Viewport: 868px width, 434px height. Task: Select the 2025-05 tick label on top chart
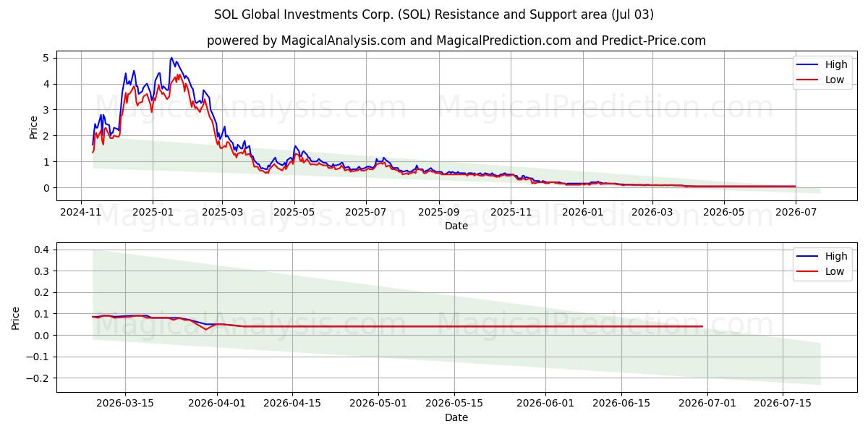[x=294, y=213]
